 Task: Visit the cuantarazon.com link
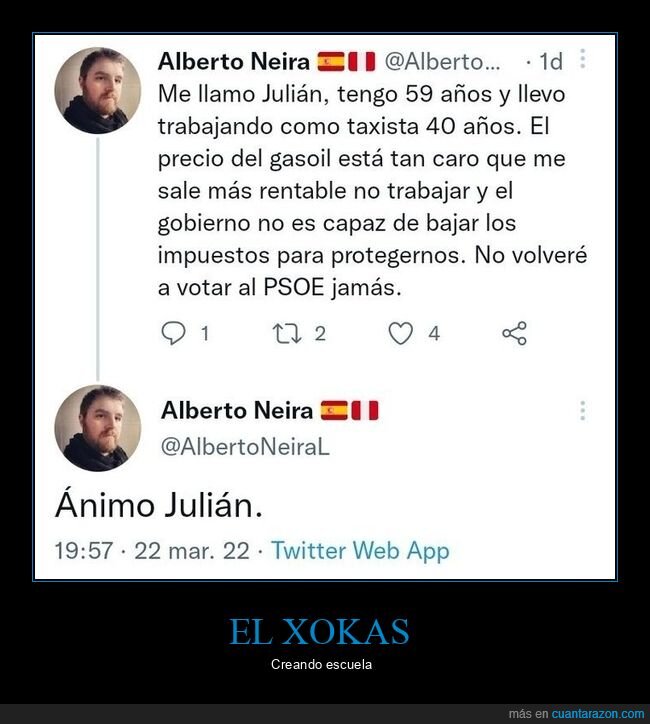(x=598, y=713)
